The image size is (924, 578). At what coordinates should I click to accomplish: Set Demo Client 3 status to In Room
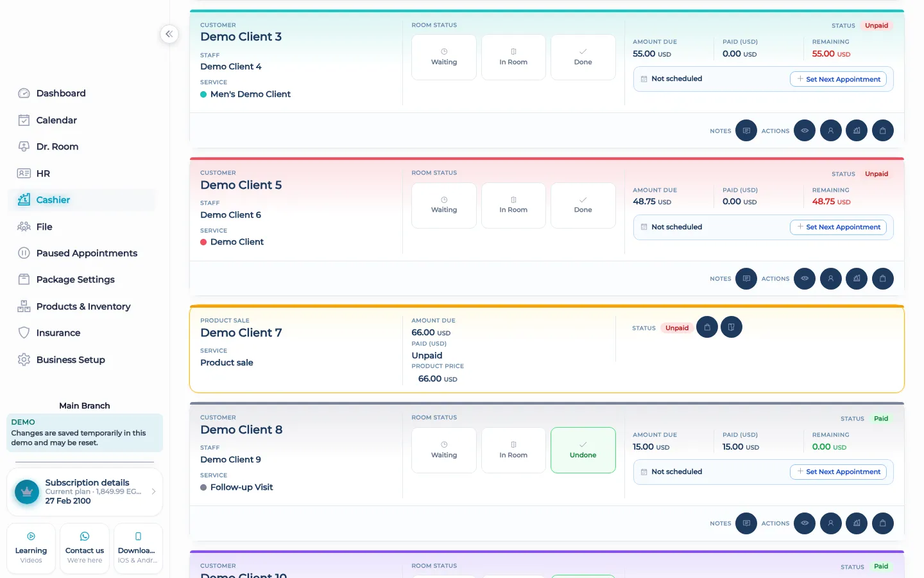(513, 57)
